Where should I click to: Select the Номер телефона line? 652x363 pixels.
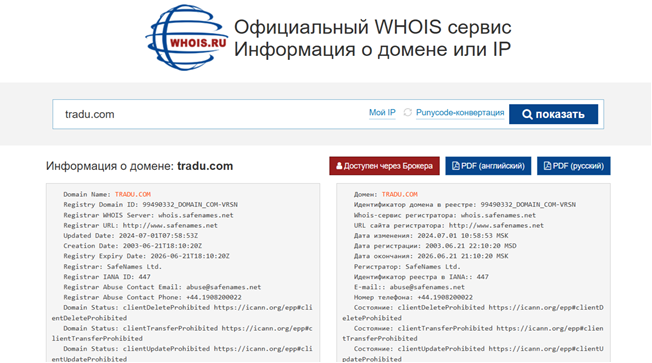coord(413,297)
